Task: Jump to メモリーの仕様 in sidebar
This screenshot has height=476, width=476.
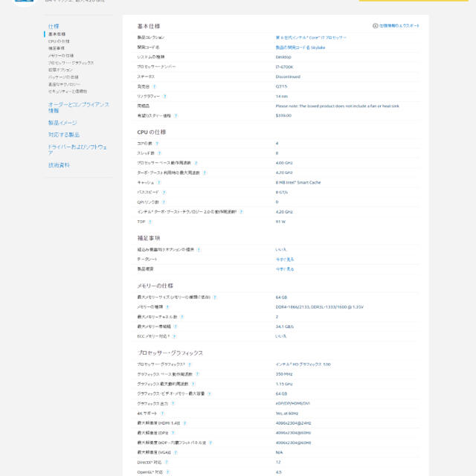Action: [61, 56]
